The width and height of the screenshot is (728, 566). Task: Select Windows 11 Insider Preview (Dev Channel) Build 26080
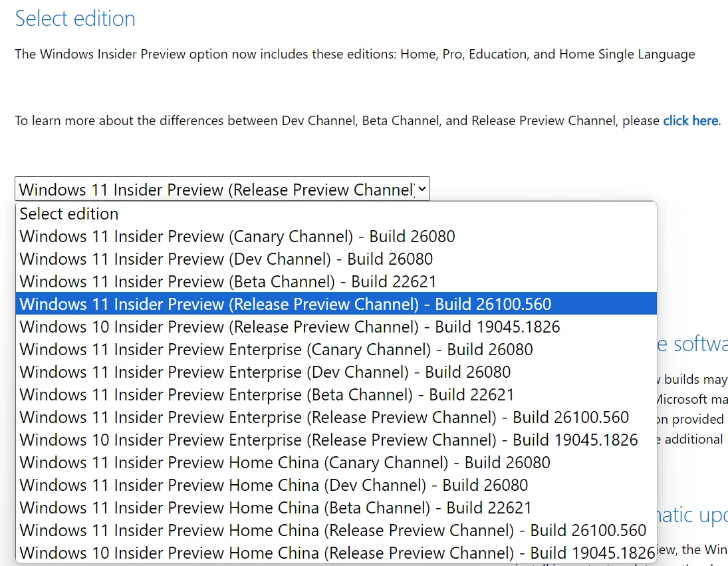click(x=336, y=259)
